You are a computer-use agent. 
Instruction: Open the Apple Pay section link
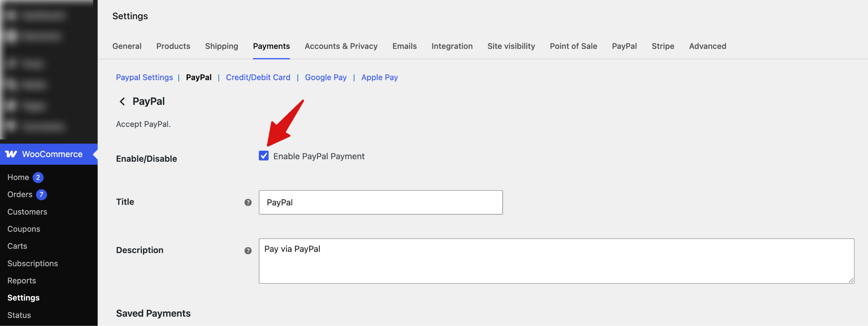coord(380,78)
